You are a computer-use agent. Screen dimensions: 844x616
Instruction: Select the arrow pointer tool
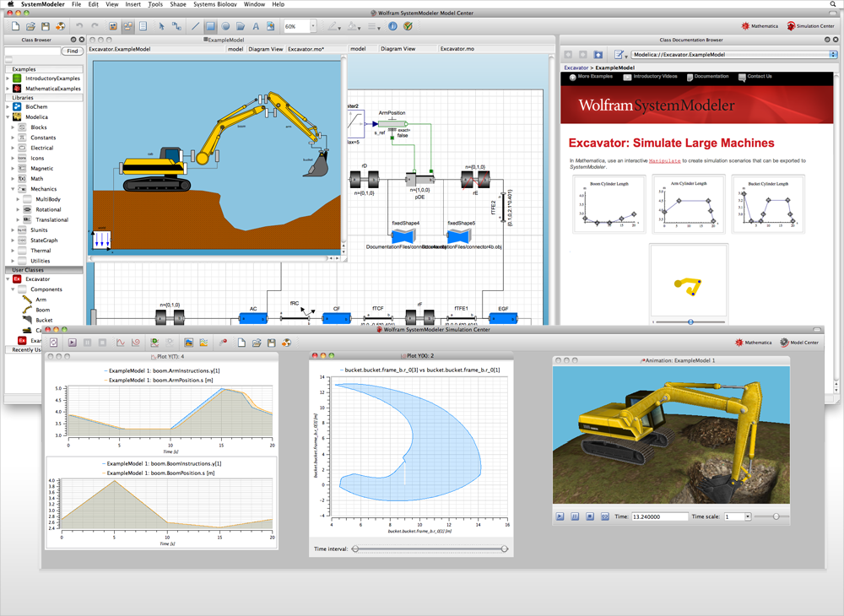pyautogui.click(x=161, y=26)
